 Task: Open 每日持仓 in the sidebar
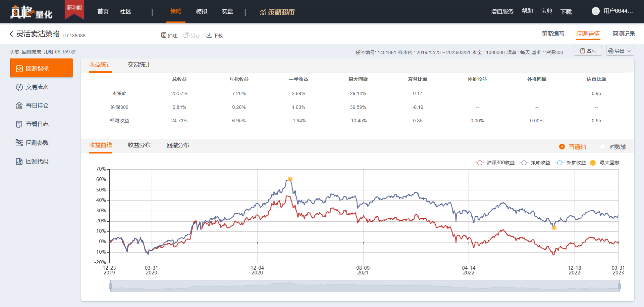[x=37, y=106]
